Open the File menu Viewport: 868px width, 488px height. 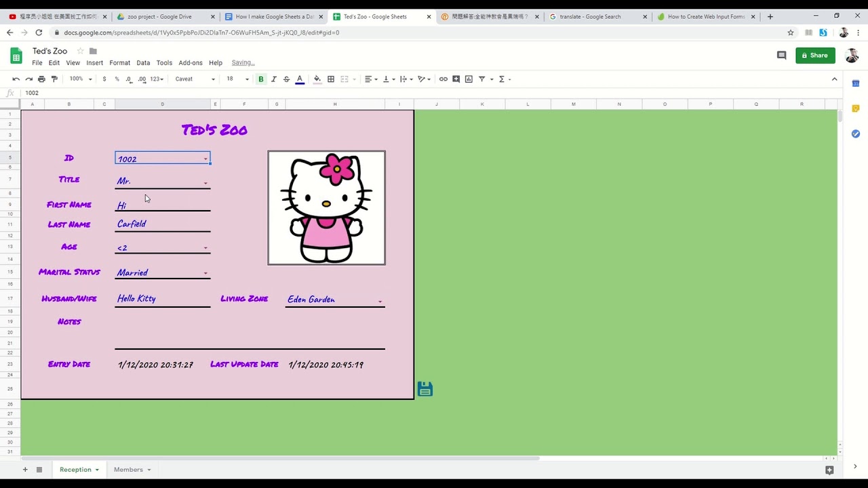37,63
